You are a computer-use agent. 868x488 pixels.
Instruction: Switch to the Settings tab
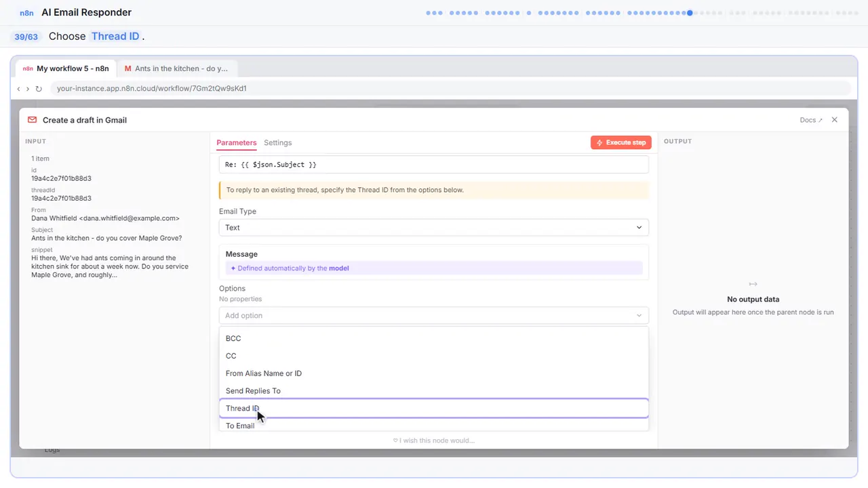point(278,143)
